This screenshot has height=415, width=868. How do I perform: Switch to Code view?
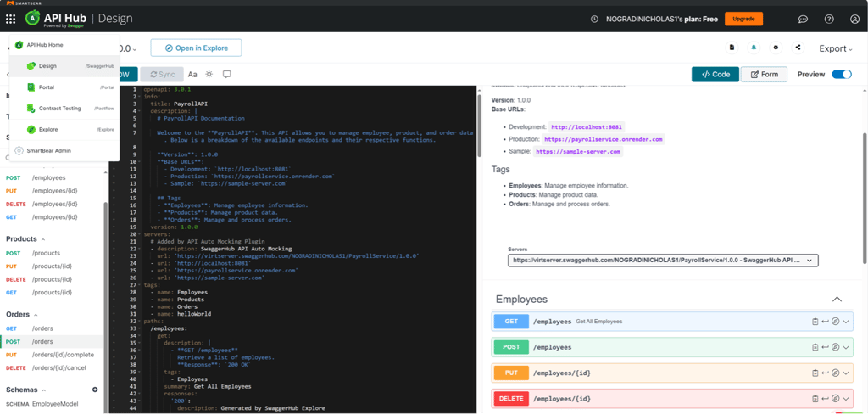click(715, 74)
